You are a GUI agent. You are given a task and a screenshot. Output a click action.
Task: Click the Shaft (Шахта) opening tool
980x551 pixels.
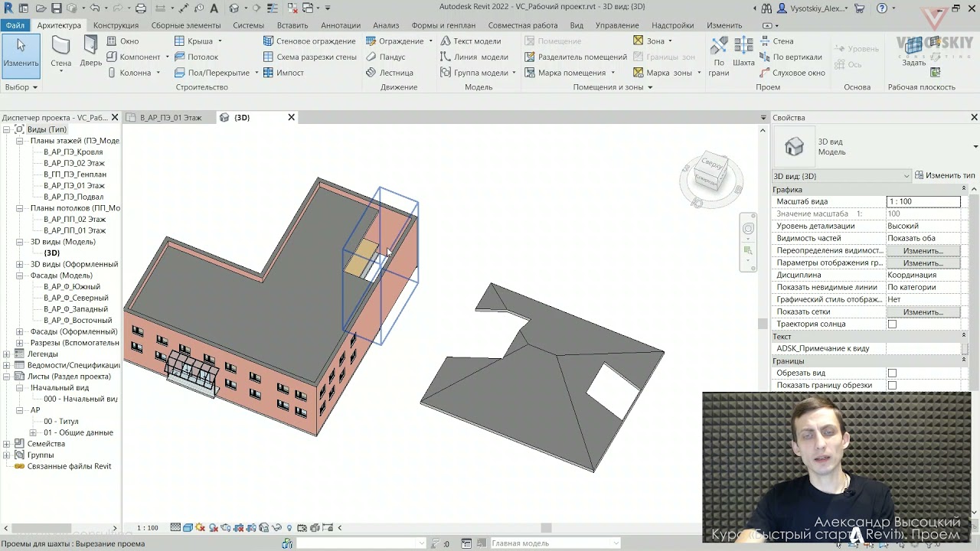[x=743, y=51]
